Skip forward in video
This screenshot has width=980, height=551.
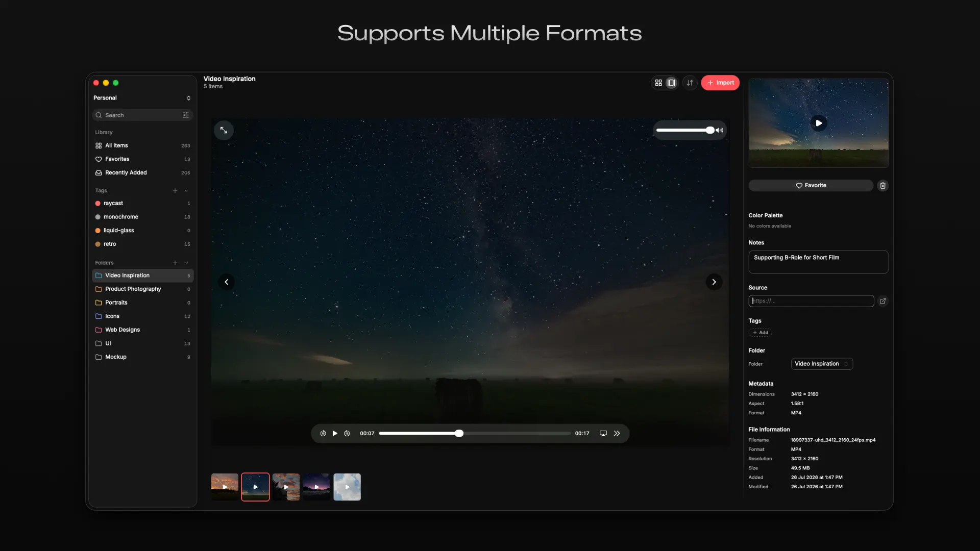click(347, 434)
